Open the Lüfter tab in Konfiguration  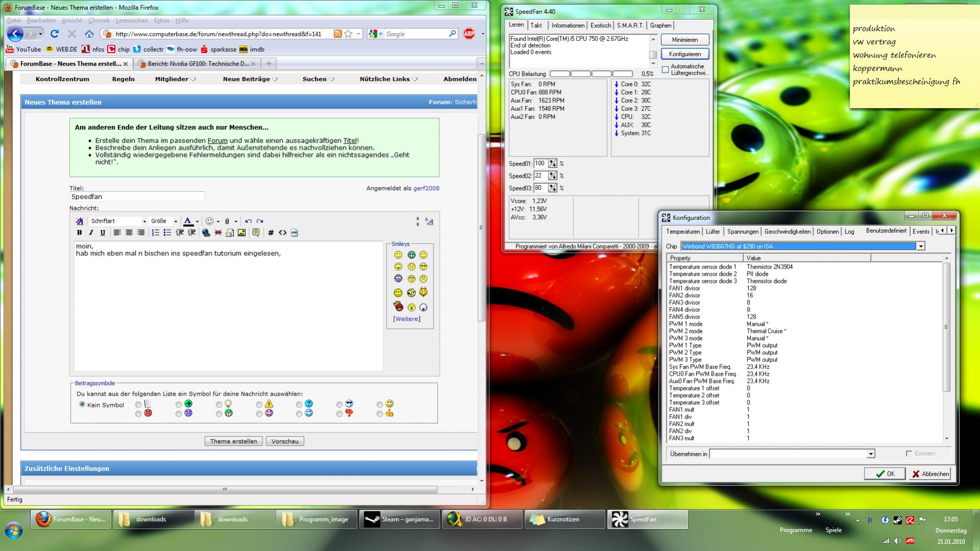pos(713,232)
